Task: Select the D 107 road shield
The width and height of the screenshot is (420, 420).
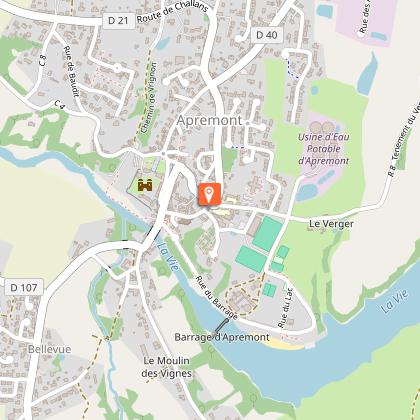Action: click(x=24, y=287)
